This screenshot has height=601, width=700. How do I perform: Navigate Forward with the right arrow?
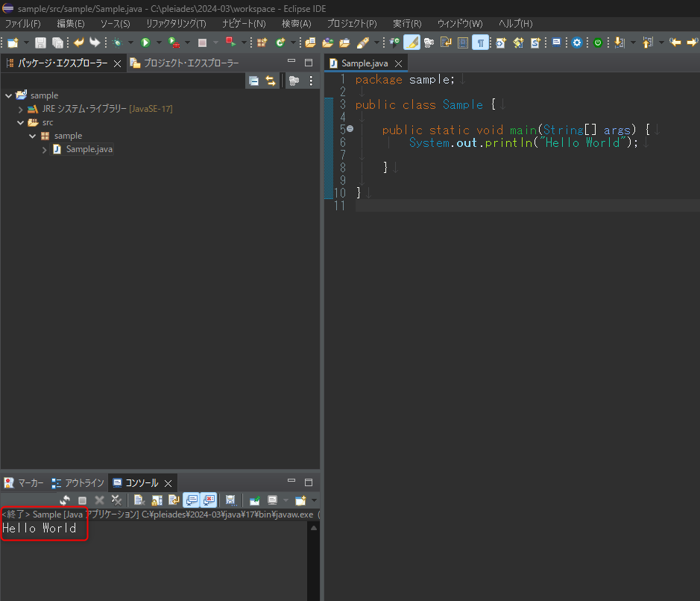pos(693,43)
